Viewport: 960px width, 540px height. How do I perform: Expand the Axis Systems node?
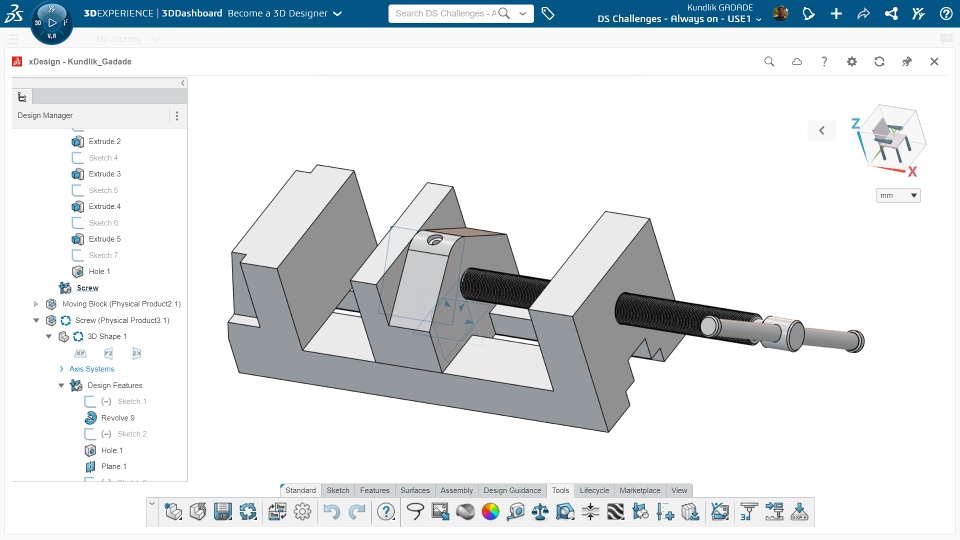tap(61, 369)
